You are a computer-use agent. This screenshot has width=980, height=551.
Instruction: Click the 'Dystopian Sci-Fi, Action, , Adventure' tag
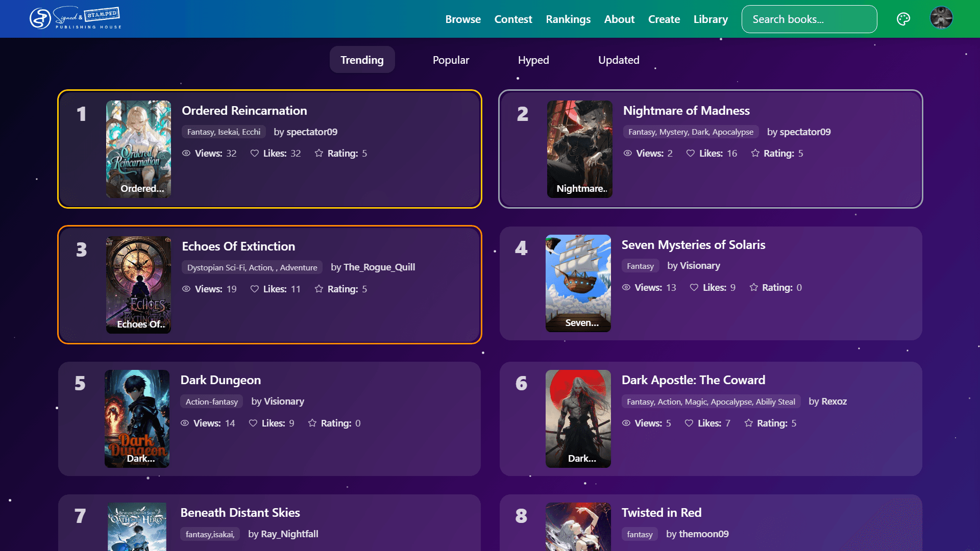[x=252, y=268]
